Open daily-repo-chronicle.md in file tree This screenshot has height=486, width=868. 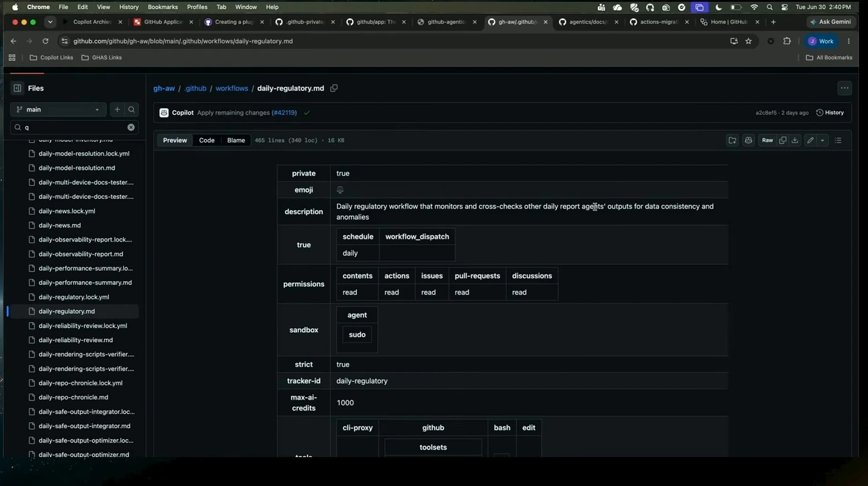tap(74, 397)
